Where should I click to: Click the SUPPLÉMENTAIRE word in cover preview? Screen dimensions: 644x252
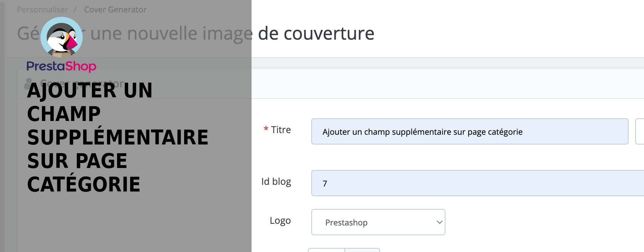click(118, 137)
